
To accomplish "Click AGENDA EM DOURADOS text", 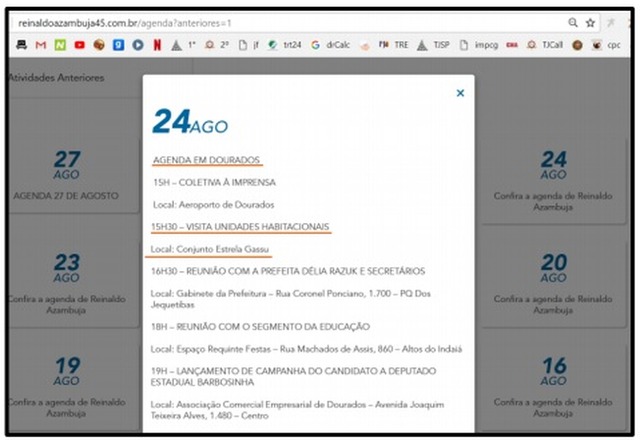I will pyautogui.click(x=207, y=160).
